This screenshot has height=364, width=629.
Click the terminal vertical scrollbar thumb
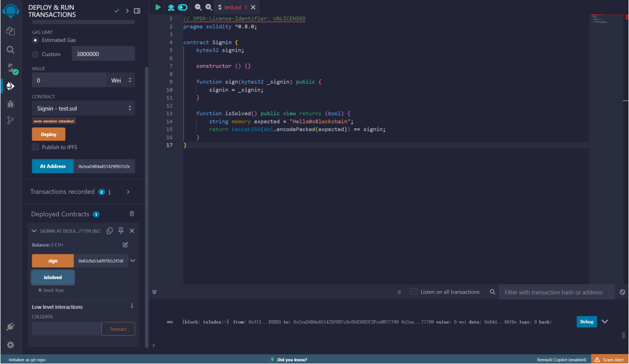click(x=624, y=335)
